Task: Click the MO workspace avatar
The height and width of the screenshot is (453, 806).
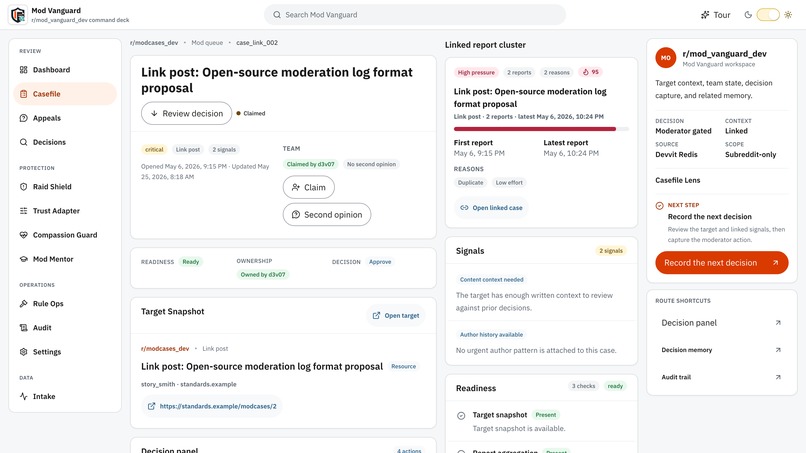Action: pos(666,58)
